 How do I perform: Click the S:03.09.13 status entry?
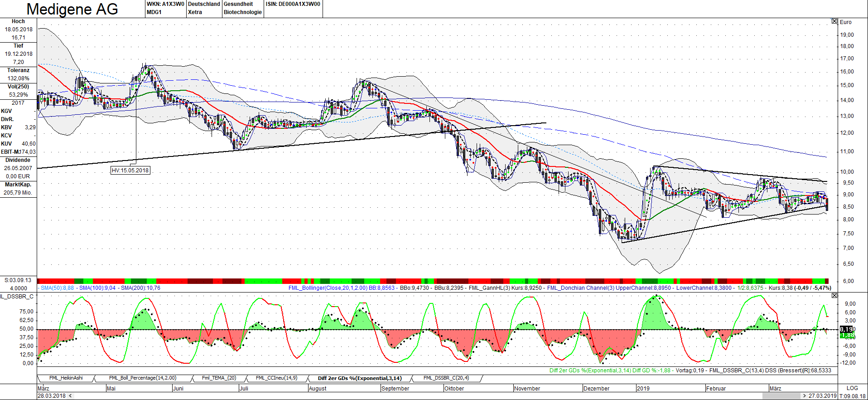[18, 280]
